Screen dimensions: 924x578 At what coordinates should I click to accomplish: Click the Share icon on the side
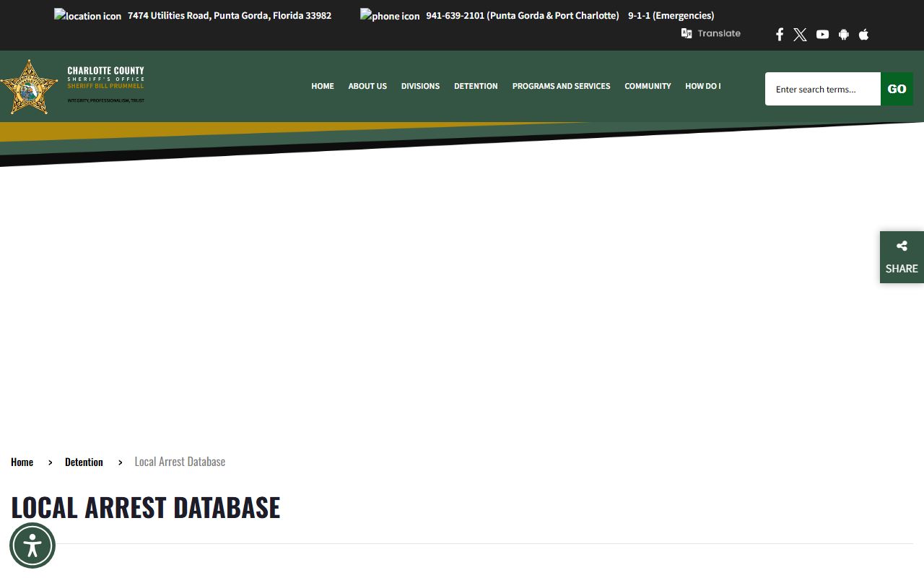[x=902, y=246]
